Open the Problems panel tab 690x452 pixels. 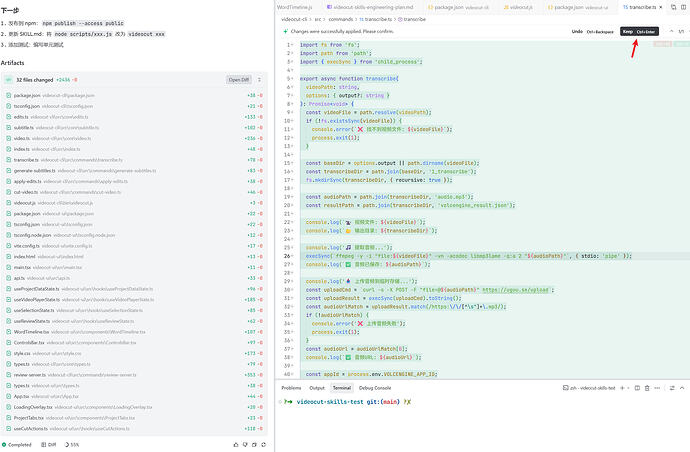pos(291,387)
